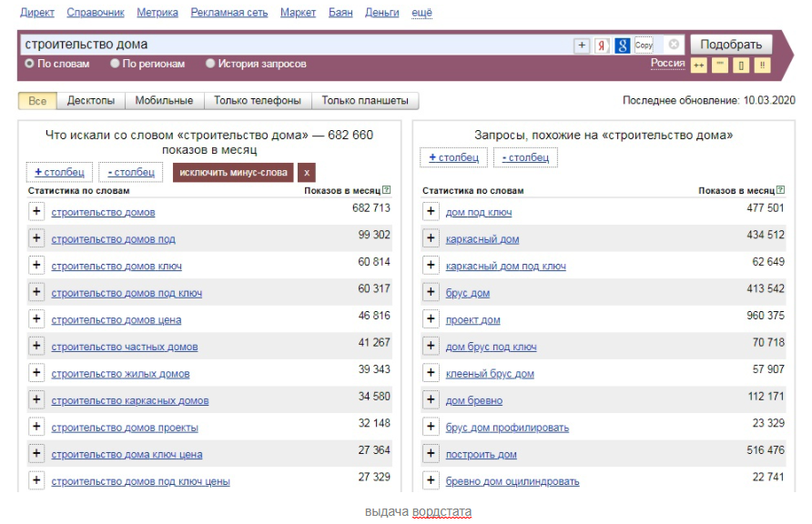Open строительство домов под ключ цены link
The height and width of the screenshot is (524, 812).
[140, 481]
